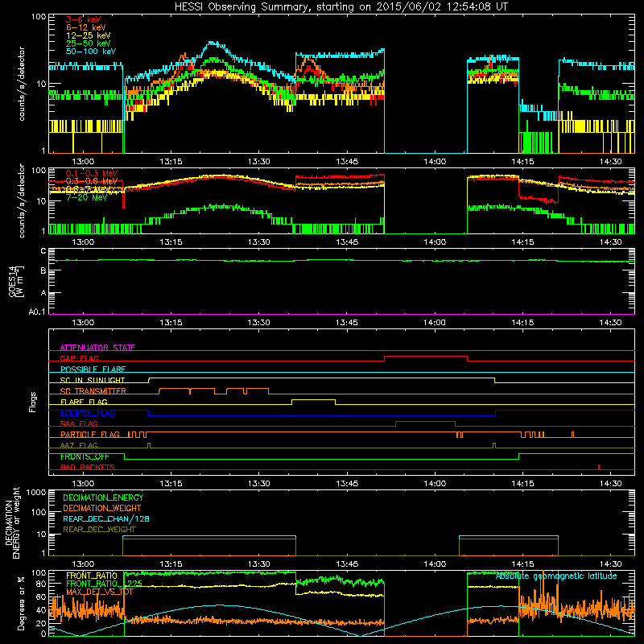Click the 13:45 tick label in Flags panel
This screenshot has height=644, width=644.
[x=347, y=484]
